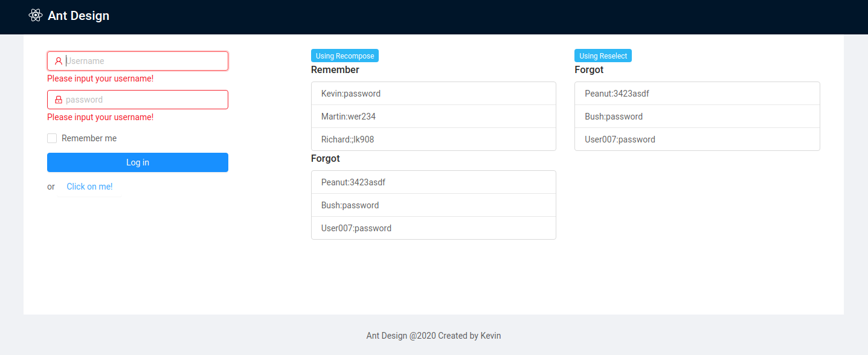The height and width of the screenshot is (355, 868).
Task: Click the React atom logo icon
Action: (36, 15)
